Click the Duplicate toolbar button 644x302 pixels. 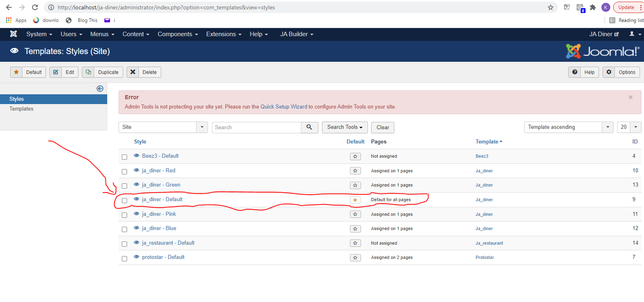pos(103,72)
